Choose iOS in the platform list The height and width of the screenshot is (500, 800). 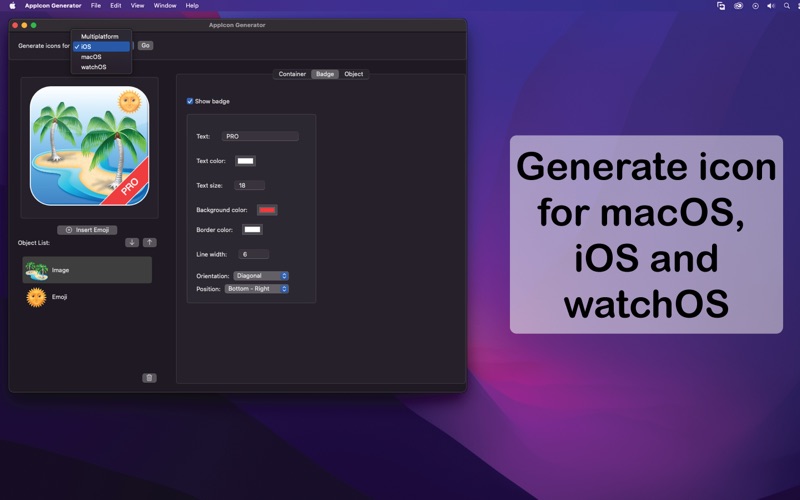click(101, 46)
